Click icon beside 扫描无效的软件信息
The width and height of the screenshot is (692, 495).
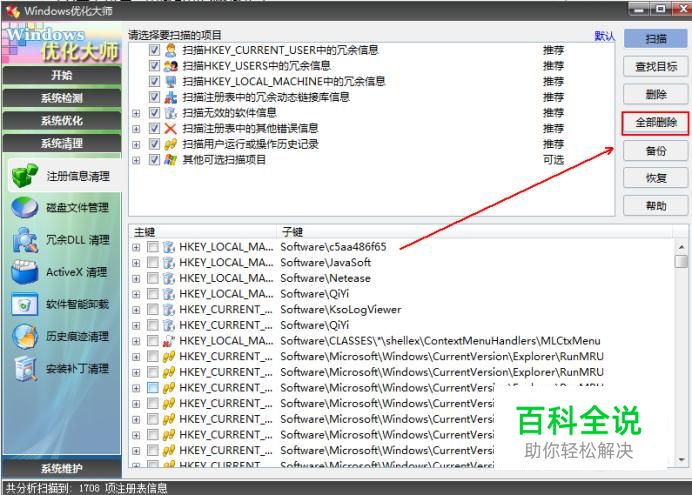click(x=170, y=112)
